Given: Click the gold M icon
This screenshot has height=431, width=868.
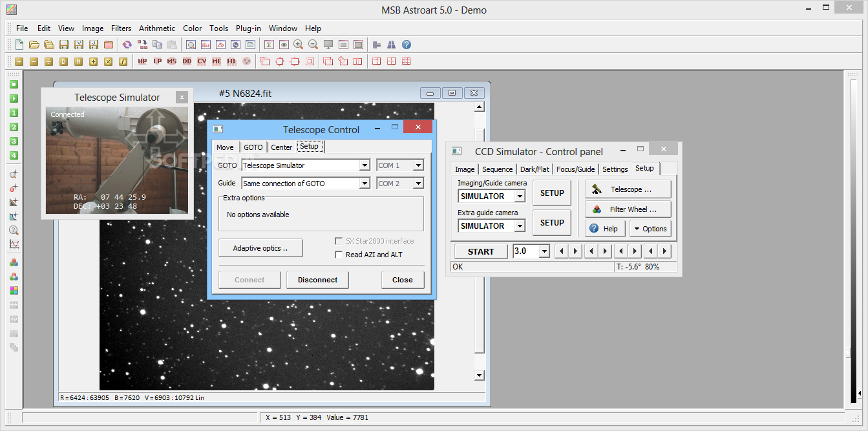Looking at the screenshot, I should click(78, 61).
